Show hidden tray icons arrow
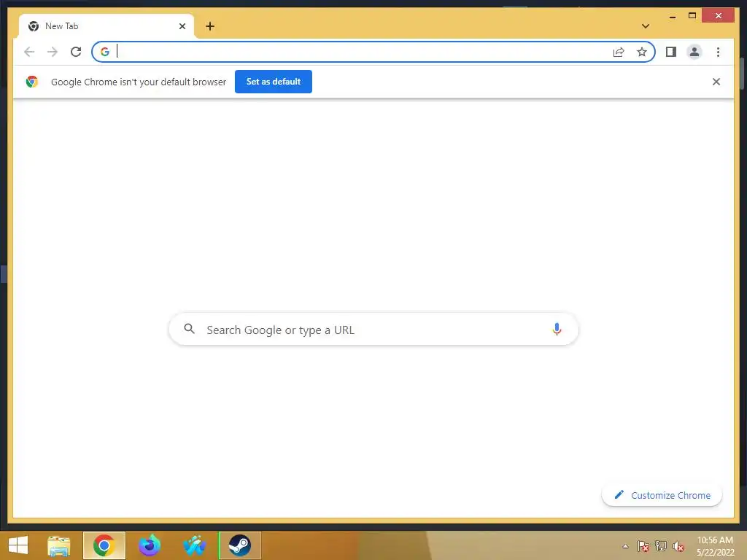Viewport: 747px width, 560px height. pos(625,546)
